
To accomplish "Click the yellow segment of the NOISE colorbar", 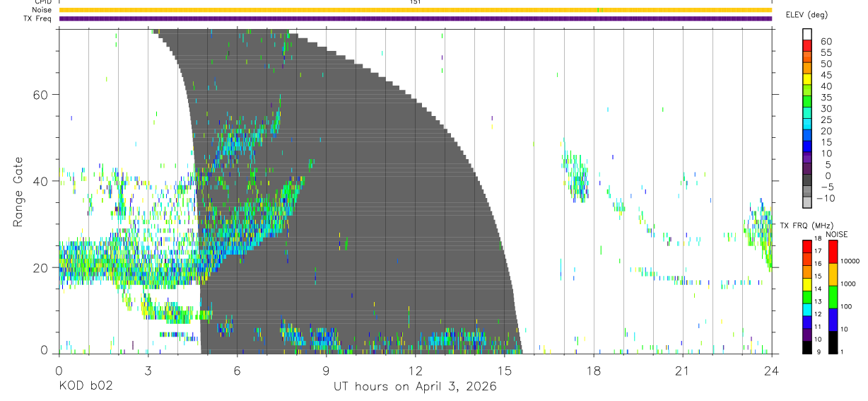I will [x=833, y=274].
